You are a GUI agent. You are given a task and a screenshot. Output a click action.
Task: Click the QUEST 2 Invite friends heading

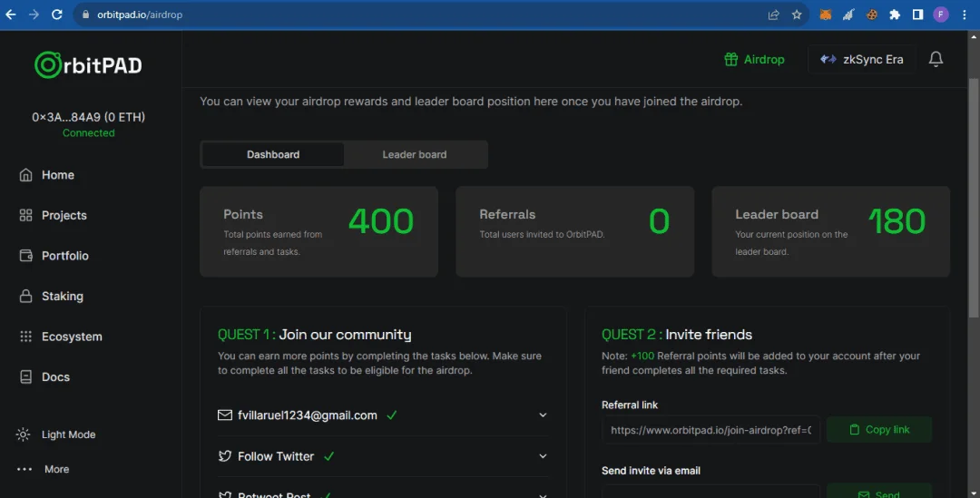pos(677,335)
